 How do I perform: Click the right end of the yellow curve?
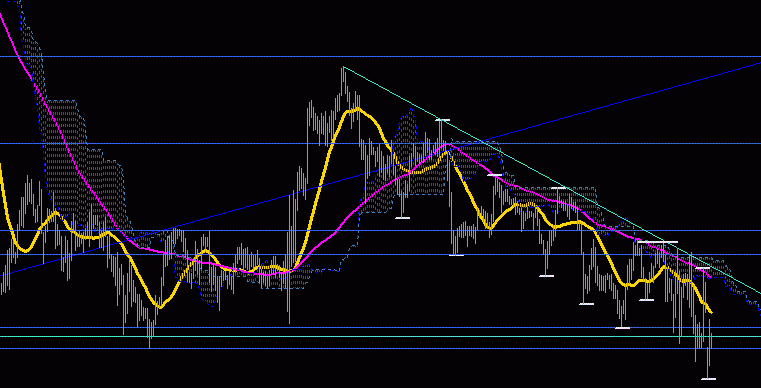(711, 312)
